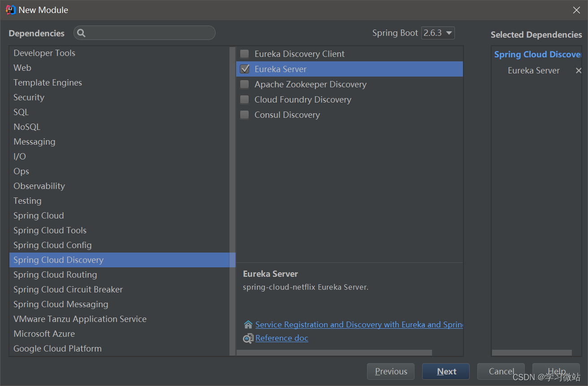This screenshot has height=386, width=588.
Task: Open Spring Cloud Tools category
Action: click(x=119, y=230)
